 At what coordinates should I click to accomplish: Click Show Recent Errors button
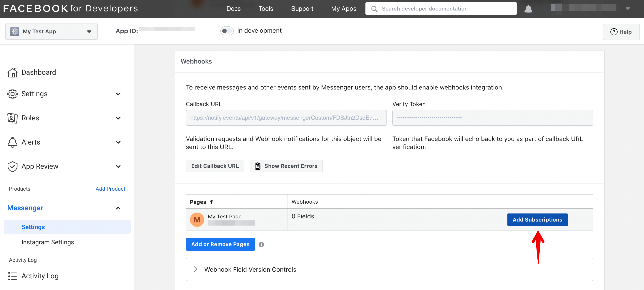[x=286, y=166]
